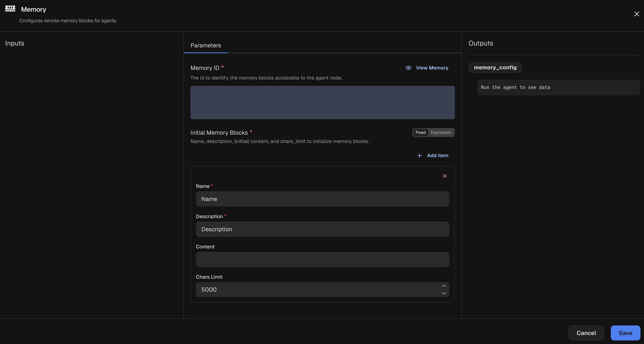Click the plus icon next to Add item

(419, 155)
